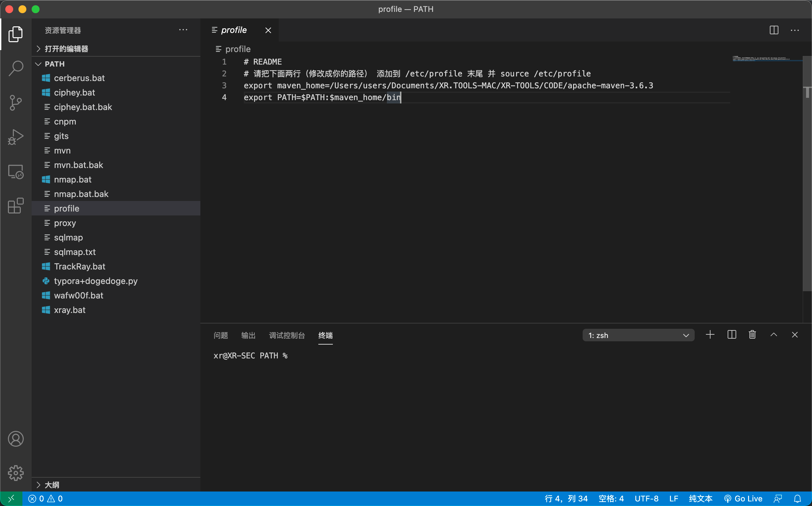
Task: Split the terminal pane
Action: [732, 335]
